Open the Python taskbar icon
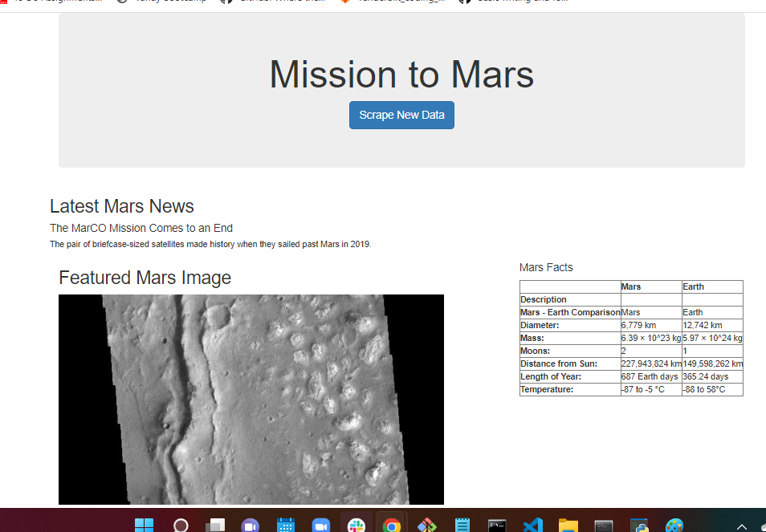The image size is (766, 532). coord(639,525)
